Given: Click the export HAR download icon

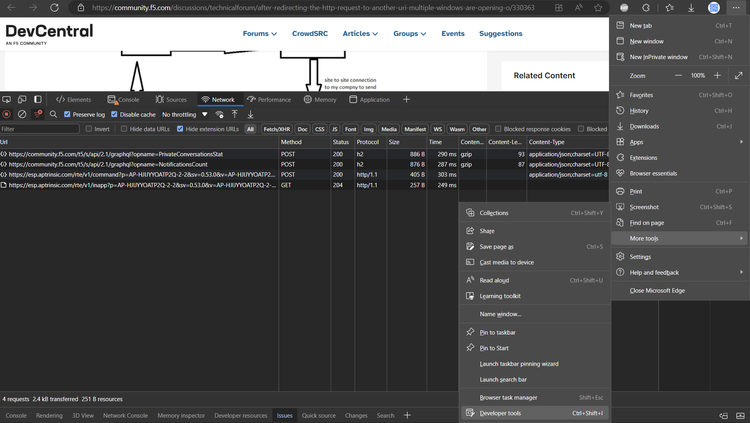Looking at the screenshot, I should click(x=250, y=115).
